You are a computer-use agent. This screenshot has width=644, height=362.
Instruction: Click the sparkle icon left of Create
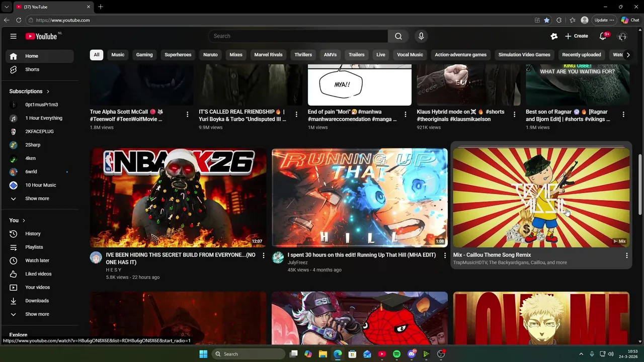[554, 36]
